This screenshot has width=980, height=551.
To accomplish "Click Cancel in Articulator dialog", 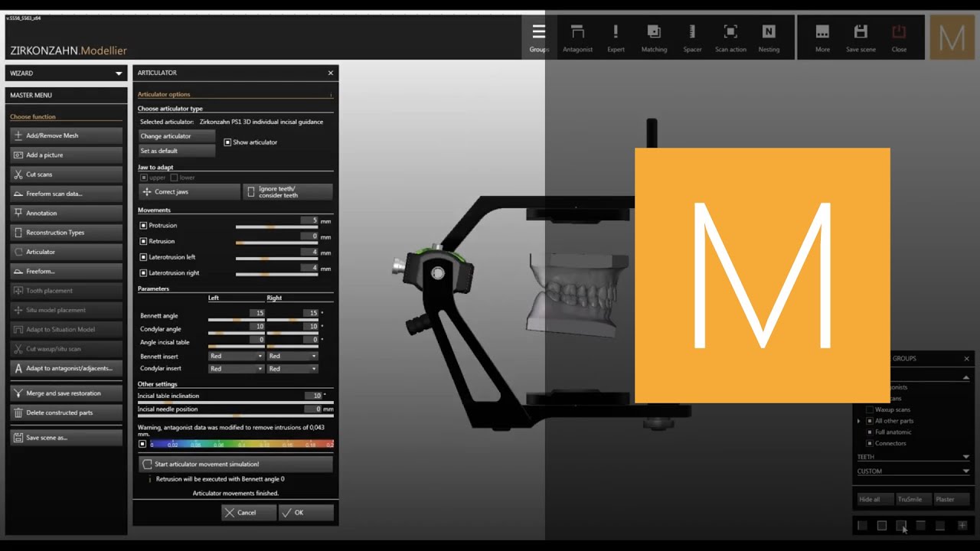I will coord(249,513).
